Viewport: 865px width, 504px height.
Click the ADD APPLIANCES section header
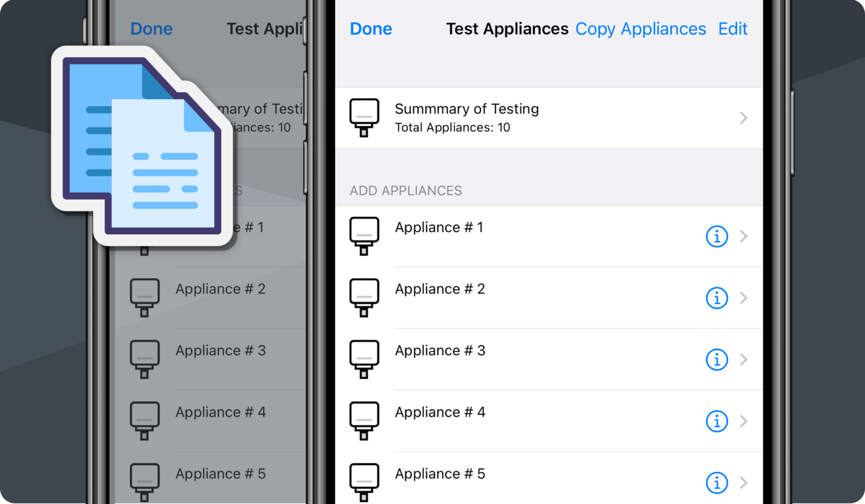pos(405,190)
